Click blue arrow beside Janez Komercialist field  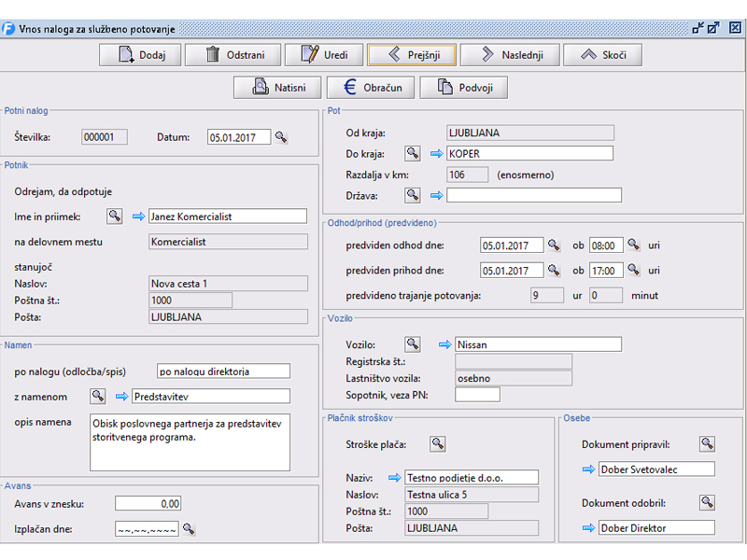coord(138,217)
